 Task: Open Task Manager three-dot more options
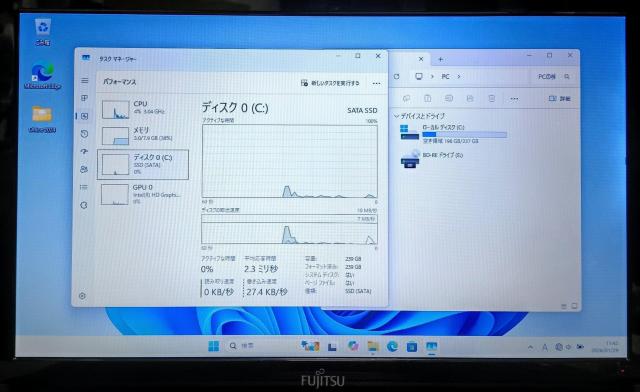click(x=376, y=83)
